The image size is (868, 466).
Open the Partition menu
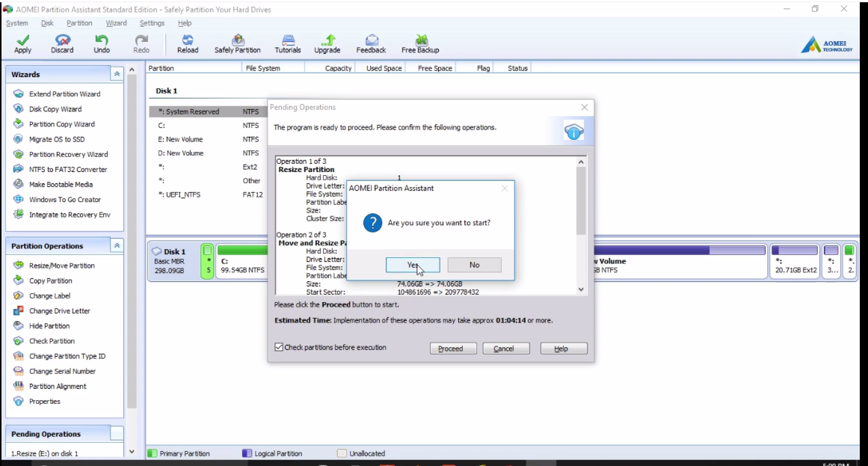point(79,23)
